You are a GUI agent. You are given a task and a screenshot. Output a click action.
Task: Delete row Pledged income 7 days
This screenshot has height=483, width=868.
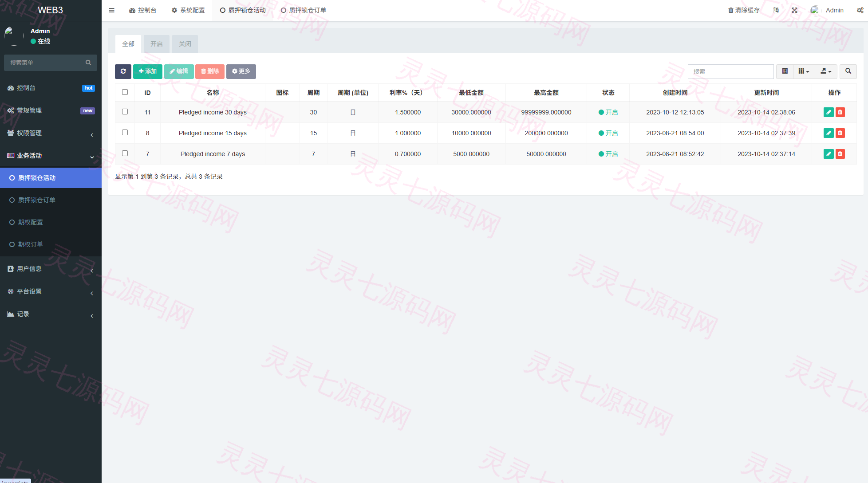[x=840, y=154]
